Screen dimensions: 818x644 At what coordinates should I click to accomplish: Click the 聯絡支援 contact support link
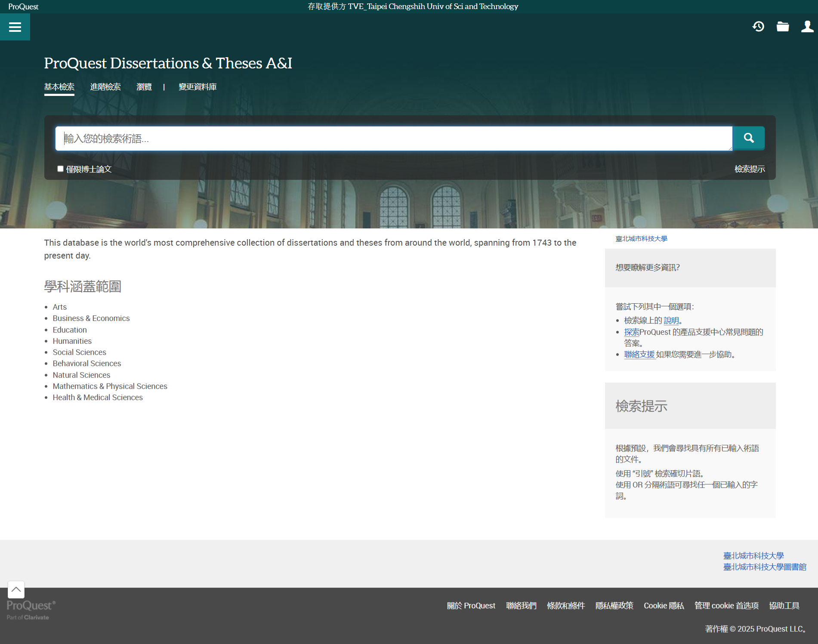[x=639, y=354]
